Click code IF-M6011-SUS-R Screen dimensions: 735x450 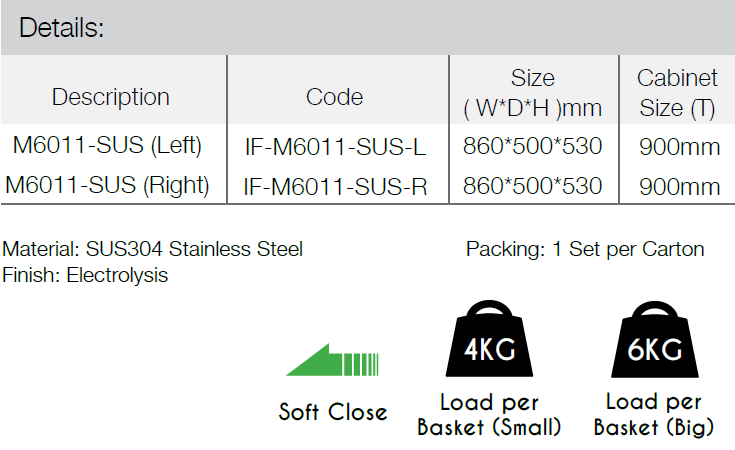coord(336,187)
